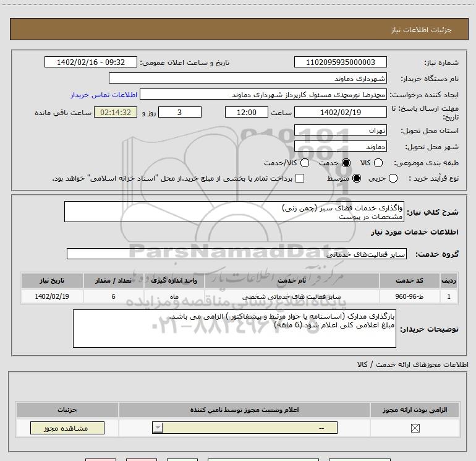This screenshot has width=476, height=461.
Task: Click the unit cell ماه
Action: click(174, 296)
